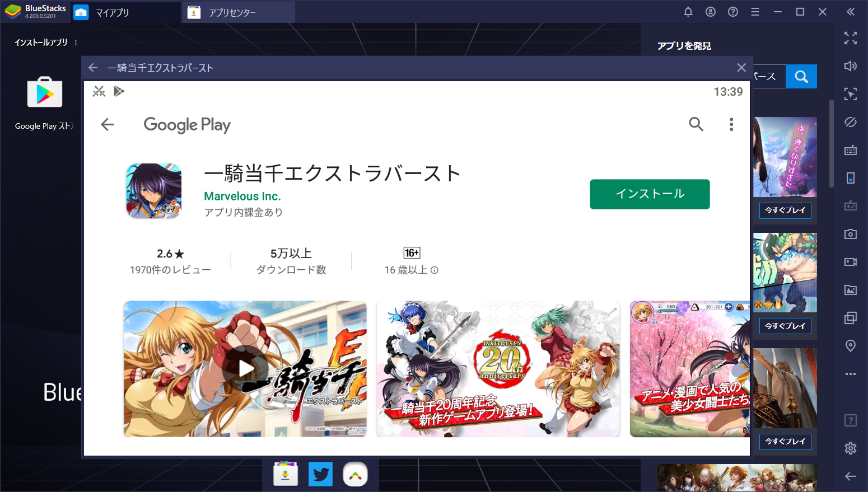Click the 一騎当千エクストラバースト app icon
The width and height of the screenshot is (868, 492).
click(154, 191)
